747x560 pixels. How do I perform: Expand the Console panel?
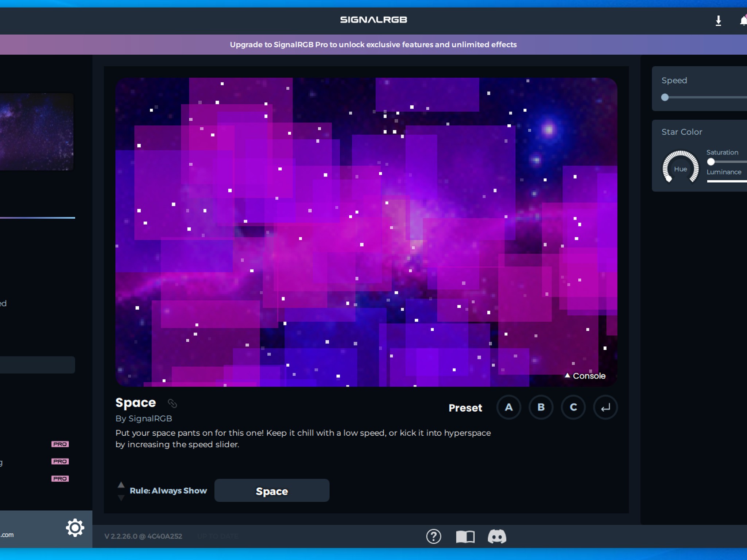(x=585, y=376)
